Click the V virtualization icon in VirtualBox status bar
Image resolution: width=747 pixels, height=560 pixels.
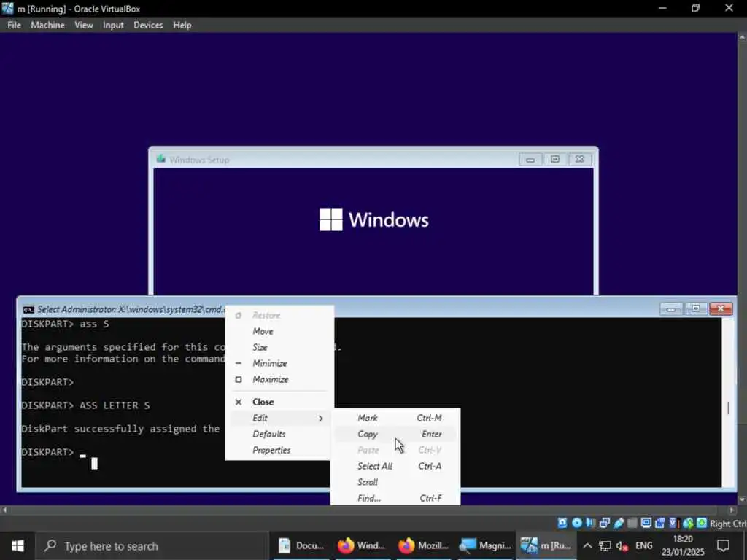click(673, 523)
